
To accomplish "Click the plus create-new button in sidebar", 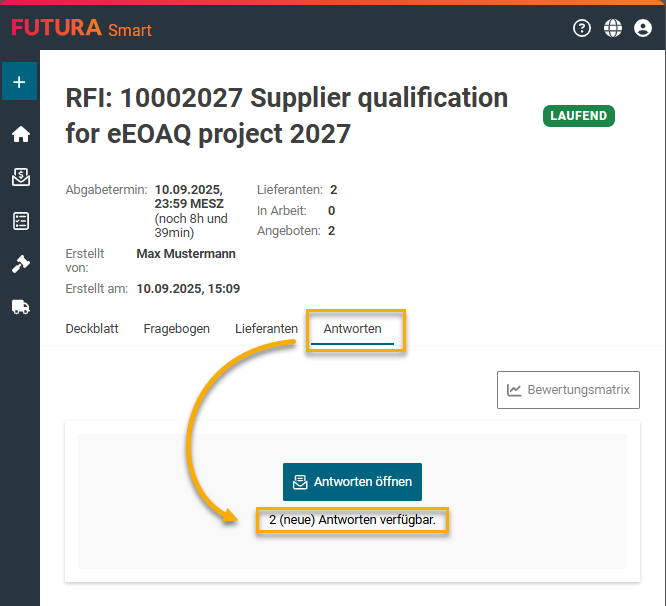I will pos(19,81).
